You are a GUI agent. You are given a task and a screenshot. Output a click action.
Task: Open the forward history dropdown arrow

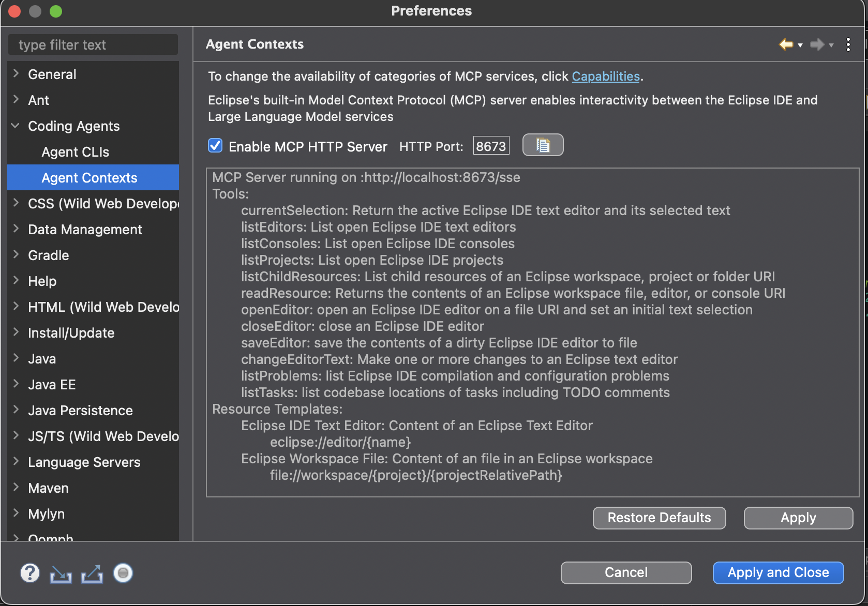click(831, 46)
